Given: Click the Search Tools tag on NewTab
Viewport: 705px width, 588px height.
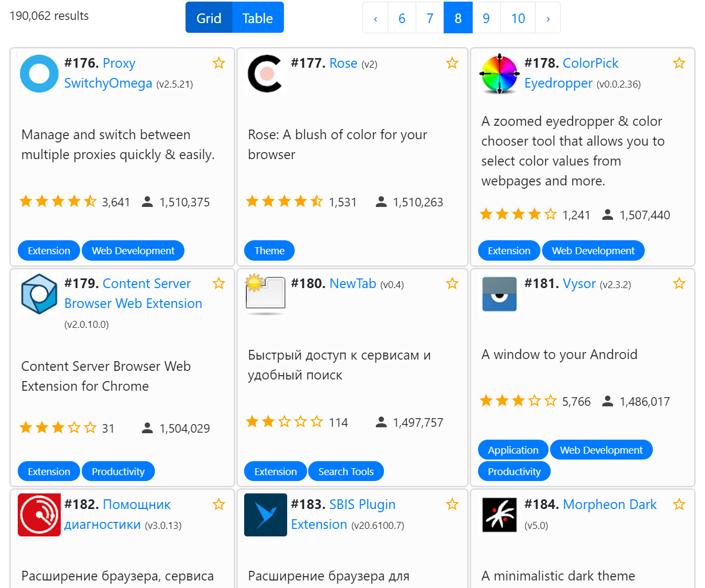Looking at the screenshot, I should 346,471.
